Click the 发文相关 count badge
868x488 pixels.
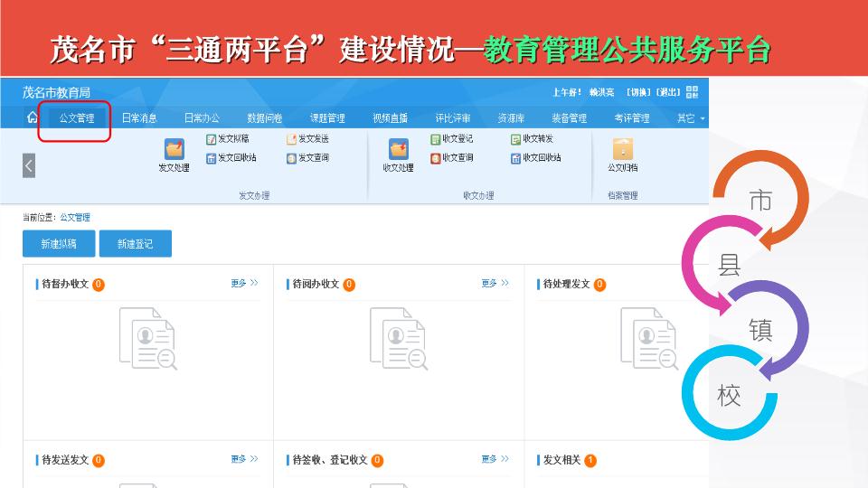pos(590,460)
